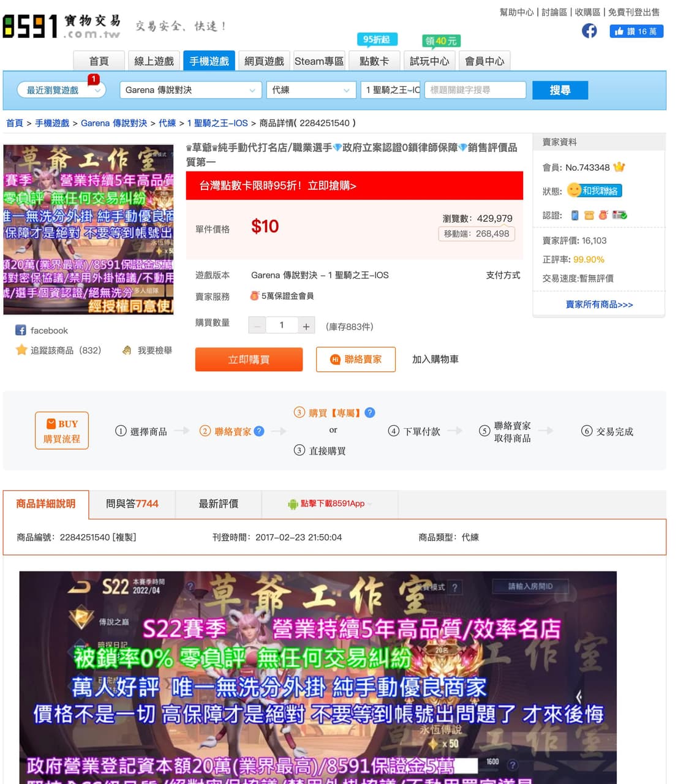The height and width of the screenshot is (784, 678).
Task: Click the 領40元 promo badge
Action: [441, 41]
